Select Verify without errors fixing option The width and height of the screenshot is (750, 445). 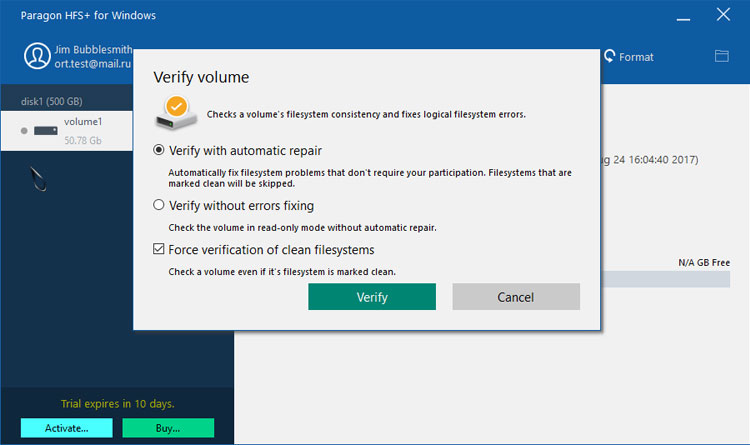pos(158,205)
